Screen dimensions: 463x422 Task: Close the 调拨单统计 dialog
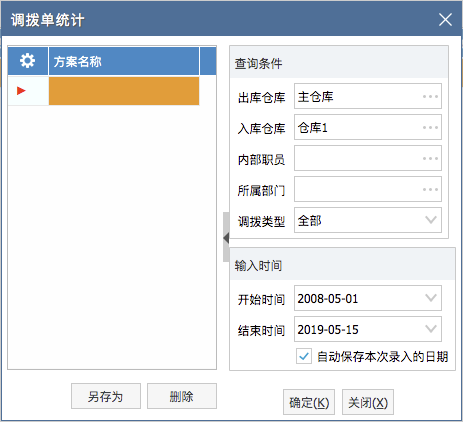point(445,20)
